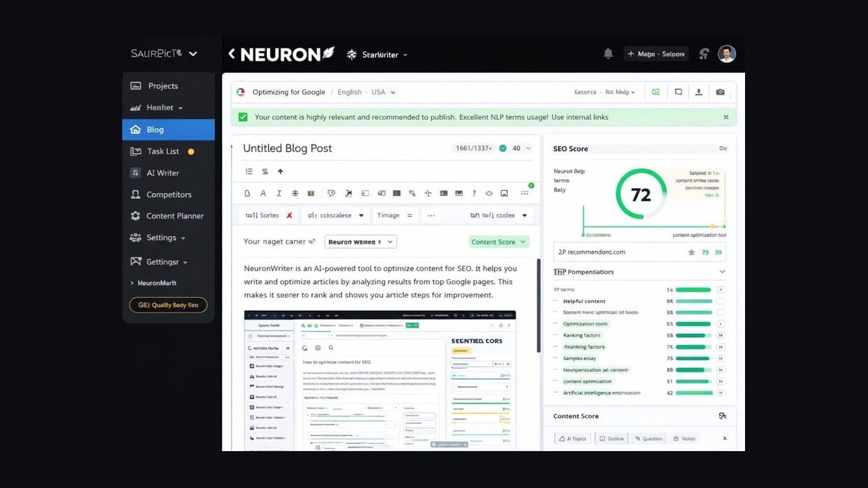868x488 pixels.
Task: Click the red X beside Sories
Action: tap(289, 215)
